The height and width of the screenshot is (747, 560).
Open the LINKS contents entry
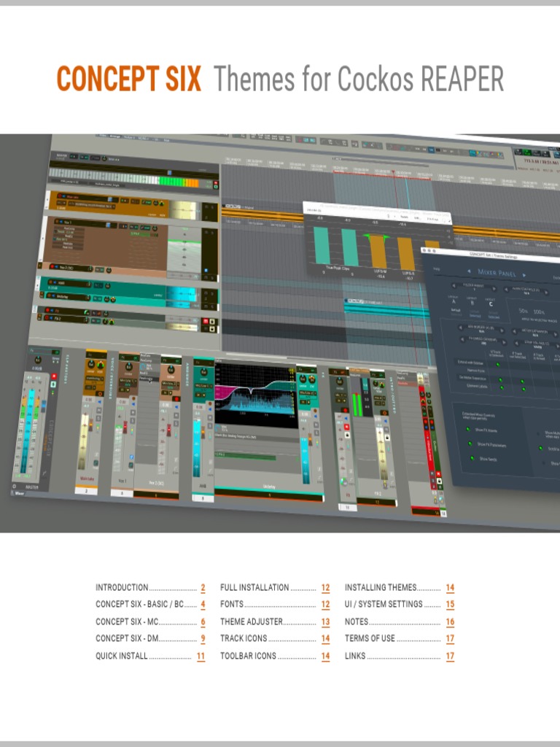click(x=400, y=656)
